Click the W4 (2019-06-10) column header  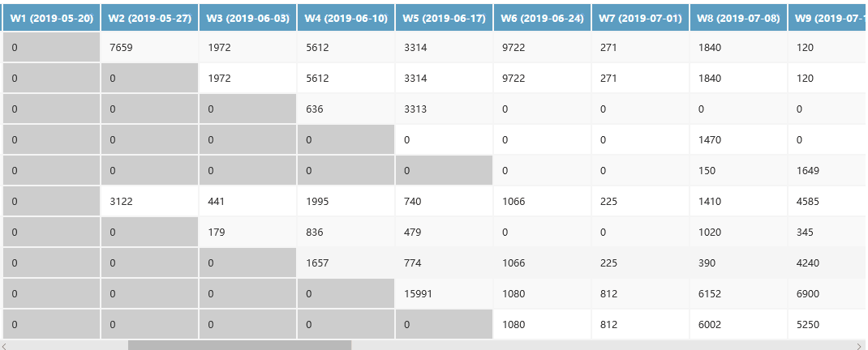point(346,18)
